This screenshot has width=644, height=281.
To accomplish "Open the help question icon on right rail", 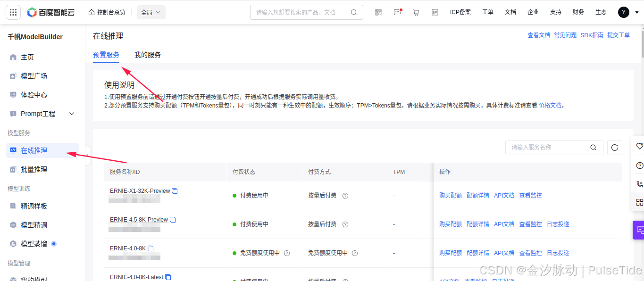I will coord(639,165).
